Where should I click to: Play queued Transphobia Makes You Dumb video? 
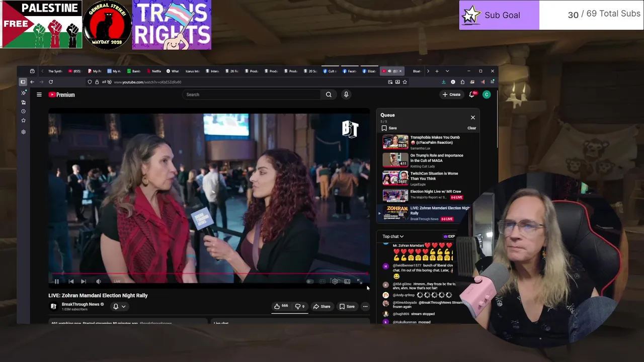[x=427, y=142]
